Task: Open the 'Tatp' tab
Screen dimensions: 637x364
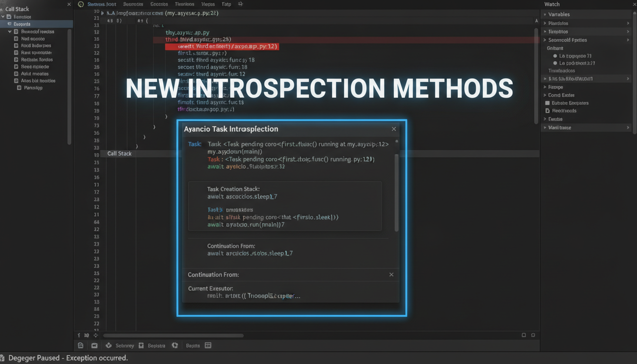Action: pos(227,4)
